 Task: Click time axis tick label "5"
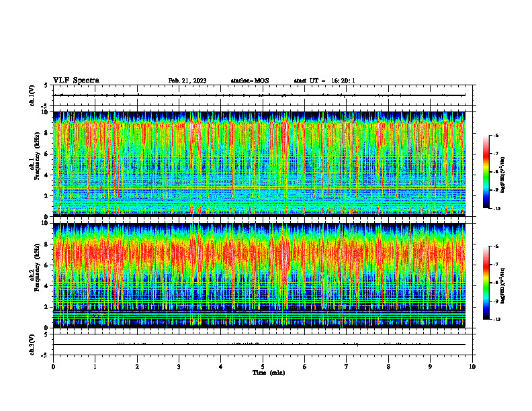tap(263, 367)
